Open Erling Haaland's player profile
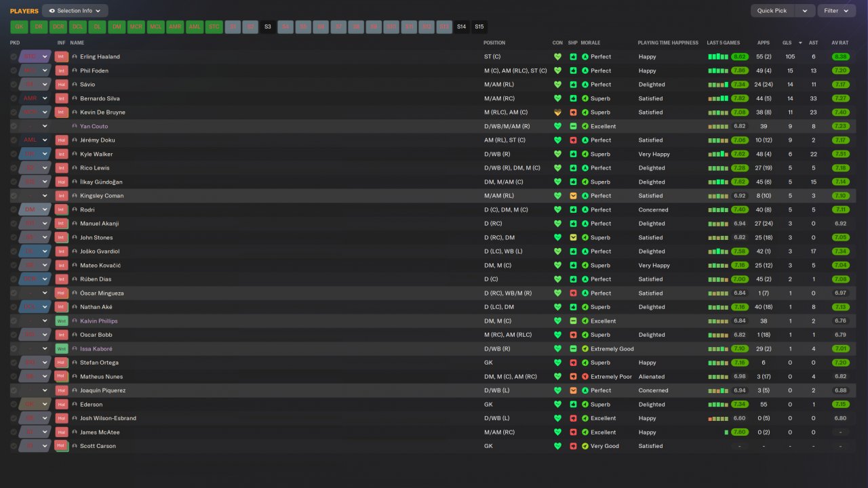The width and height of the screenshot is (868, 488). 100,57
